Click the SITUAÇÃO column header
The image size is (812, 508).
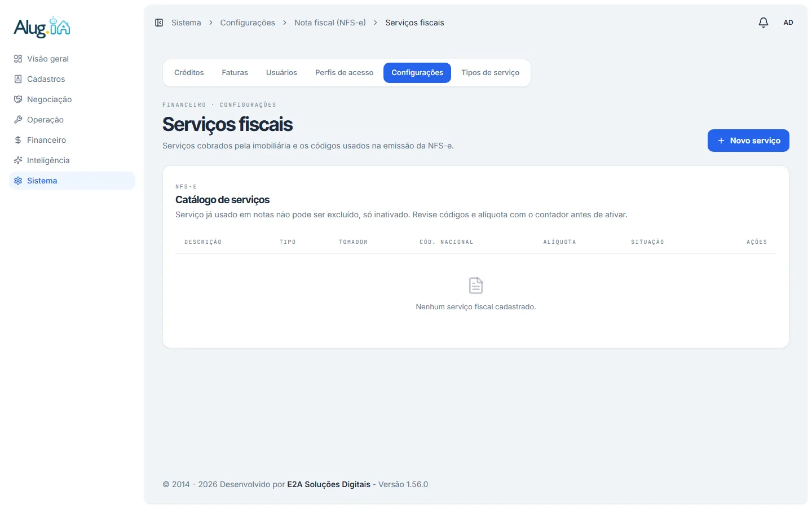click(647, 242)
